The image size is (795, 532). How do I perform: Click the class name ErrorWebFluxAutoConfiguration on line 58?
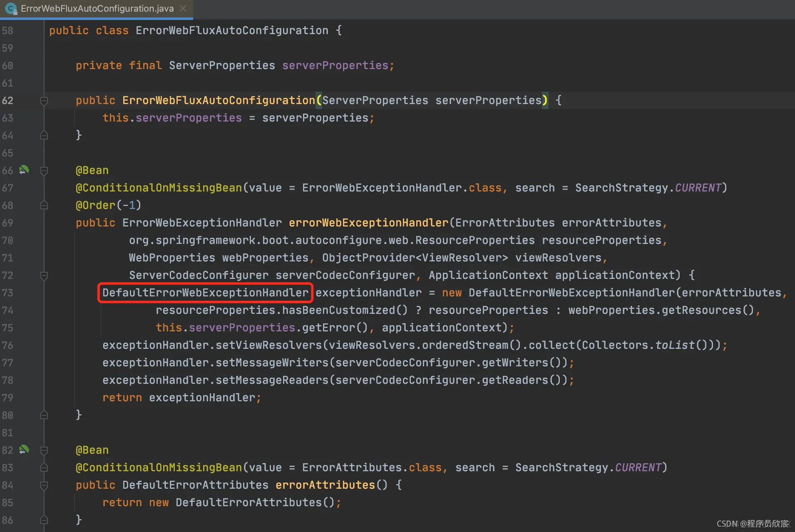[232, 30]
